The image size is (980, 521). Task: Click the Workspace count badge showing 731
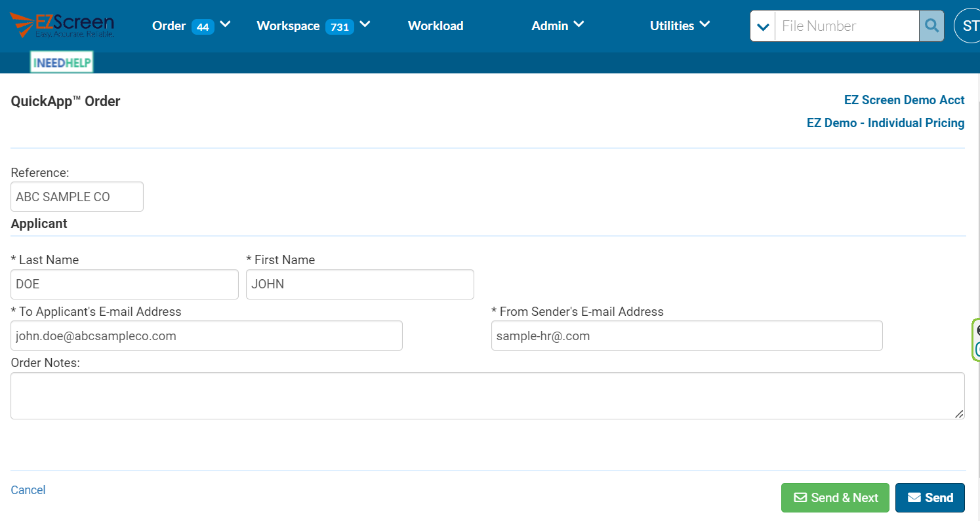[340, 26]
